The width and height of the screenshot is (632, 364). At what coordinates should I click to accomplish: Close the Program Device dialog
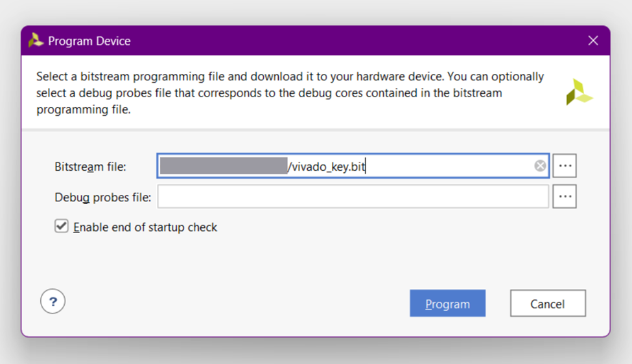coord(592,41)
